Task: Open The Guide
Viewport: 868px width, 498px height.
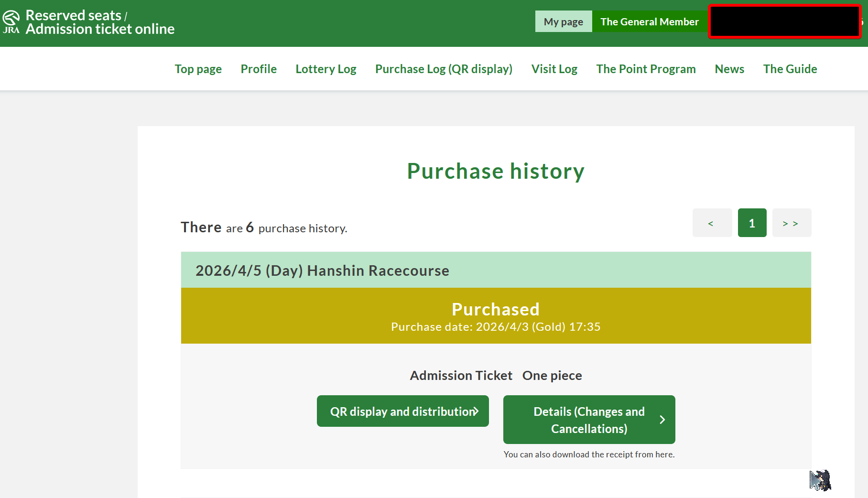Action: pyautogui.click(x=790, y=69)
